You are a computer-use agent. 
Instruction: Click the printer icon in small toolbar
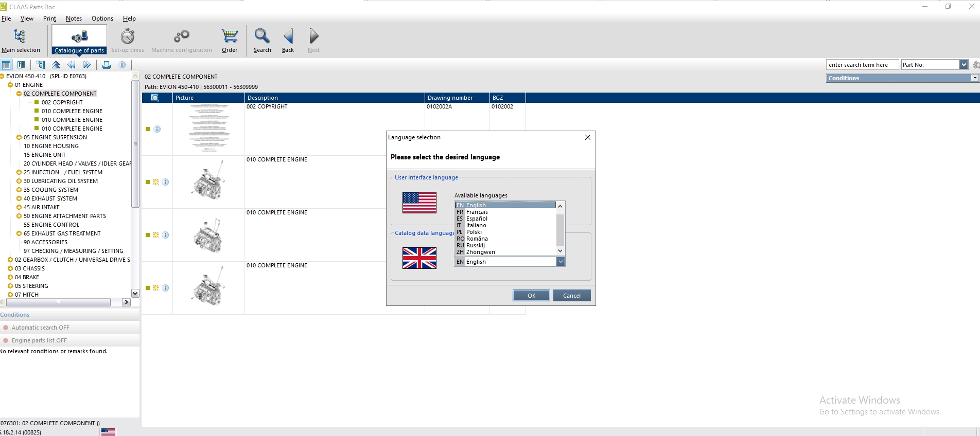pyautogui.click(x=107, y=65)
